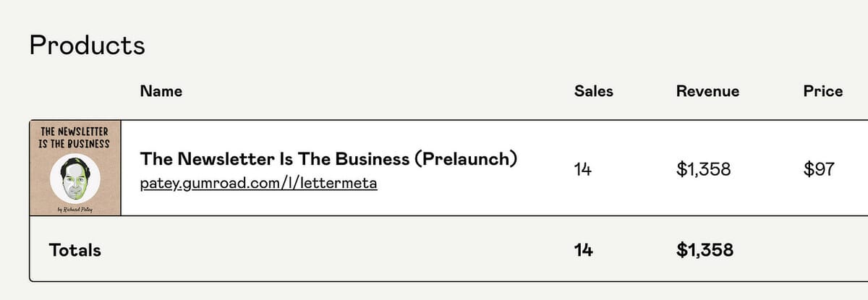868x300 pixels.
Task: Click the $97 price value
Action: 819,170
